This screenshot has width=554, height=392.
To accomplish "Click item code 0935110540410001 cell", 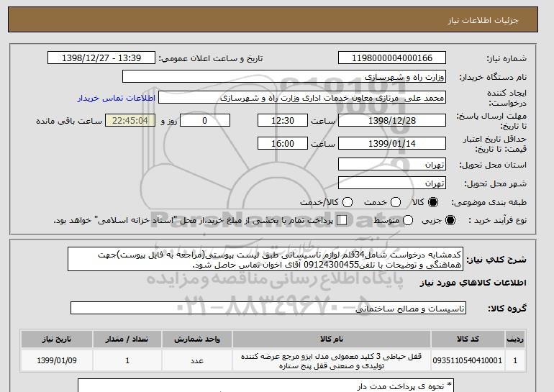I will coord(468,360).
